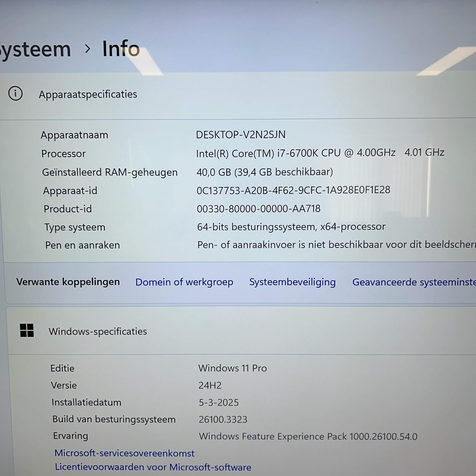This screenshot has height=476, width=476.
Task: Select build number 26100.3323
Action: pos(223,419)
